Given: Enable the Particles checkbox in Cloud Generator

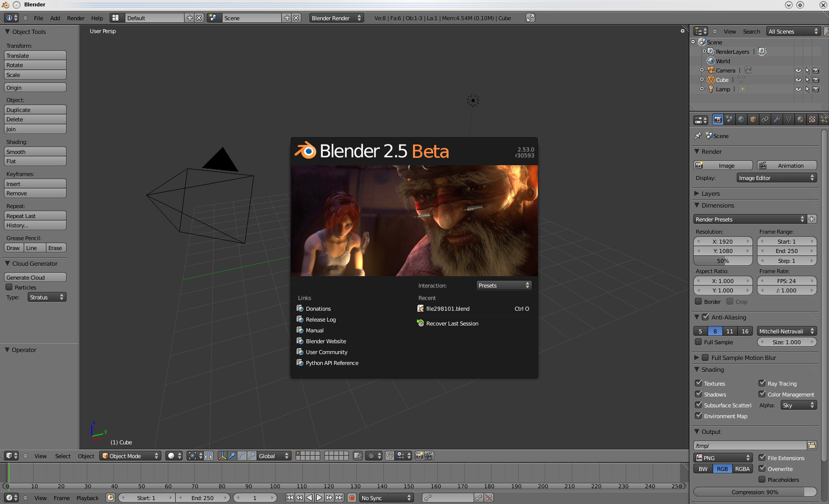Looking at the screenshot, I should coord(9,287).
